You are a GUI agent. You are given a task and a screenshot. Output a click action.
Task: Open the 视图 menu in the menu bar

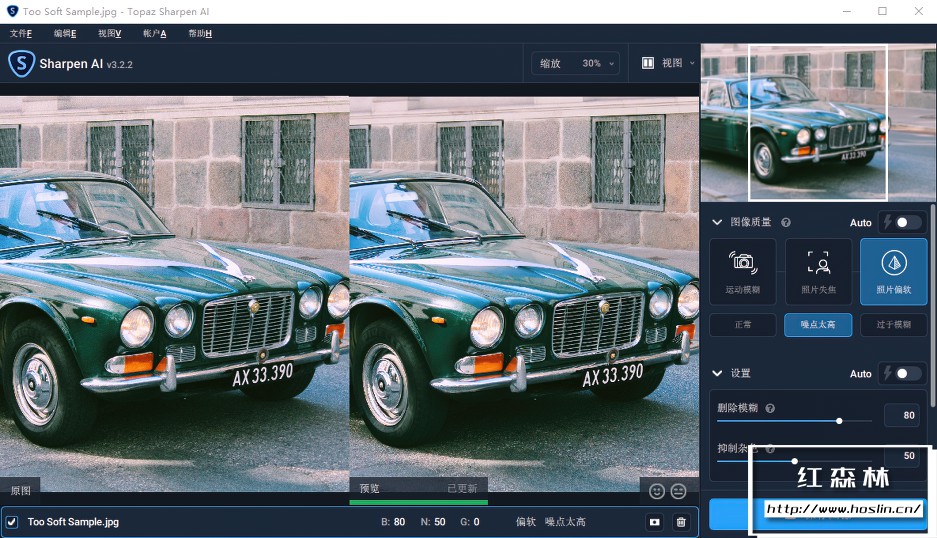(110, 33)
